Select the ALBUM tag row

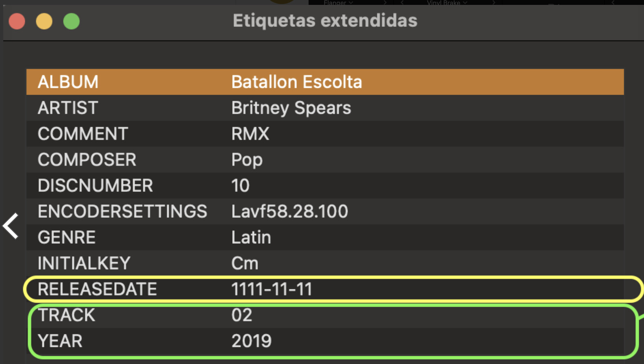tap(325, 82)
